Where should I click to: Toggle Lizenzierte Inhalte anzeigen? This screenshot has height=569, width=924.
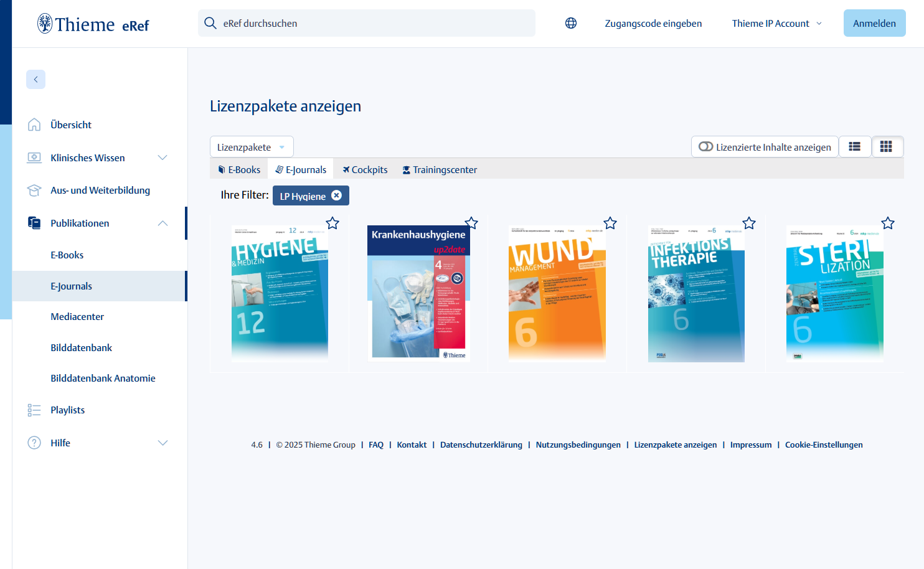coord(765,147)
